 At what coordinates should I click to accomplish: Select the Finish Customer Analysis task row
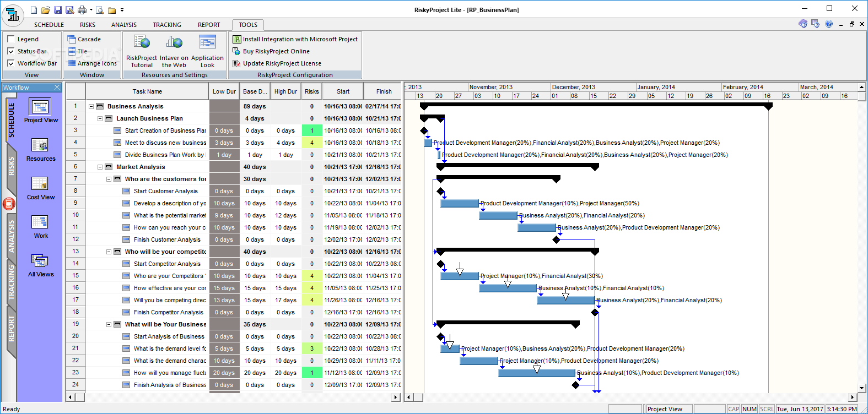[234, 239]
